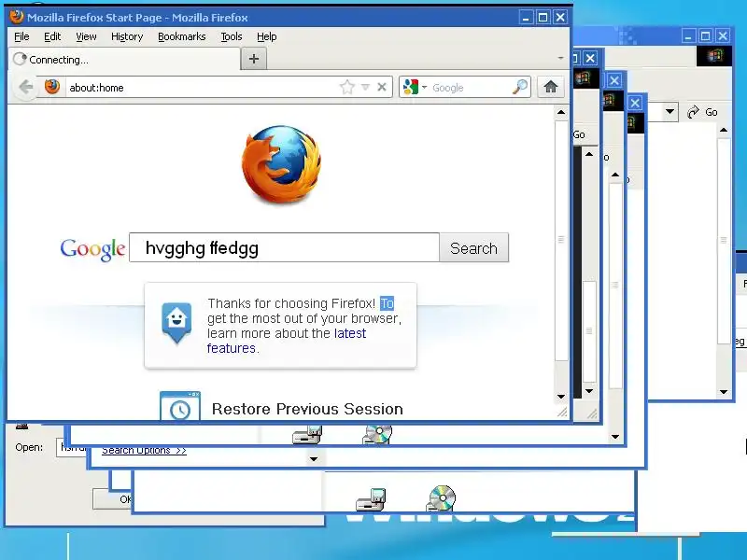747x560 pixels.
Task: Click the partly hidden OK button
Action: click(112, 499)
